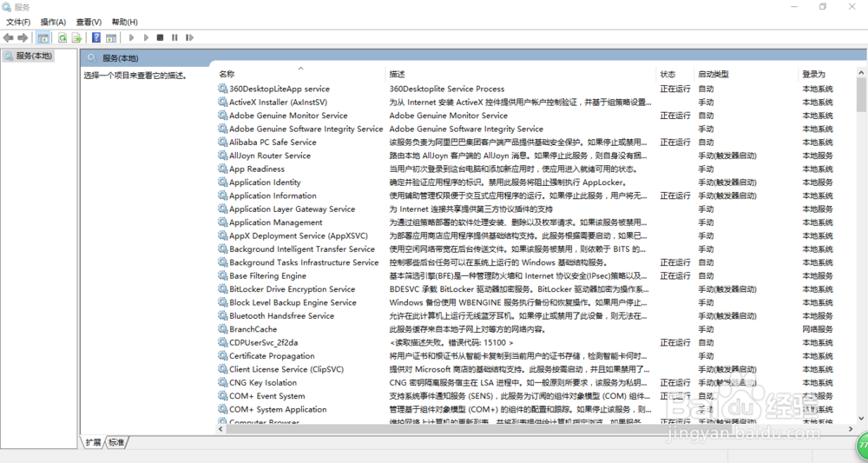Viewport: 868px width, 463px height.
Task: Click the gear icon in 服务(本地) header banner
Action: pos(92,58)
